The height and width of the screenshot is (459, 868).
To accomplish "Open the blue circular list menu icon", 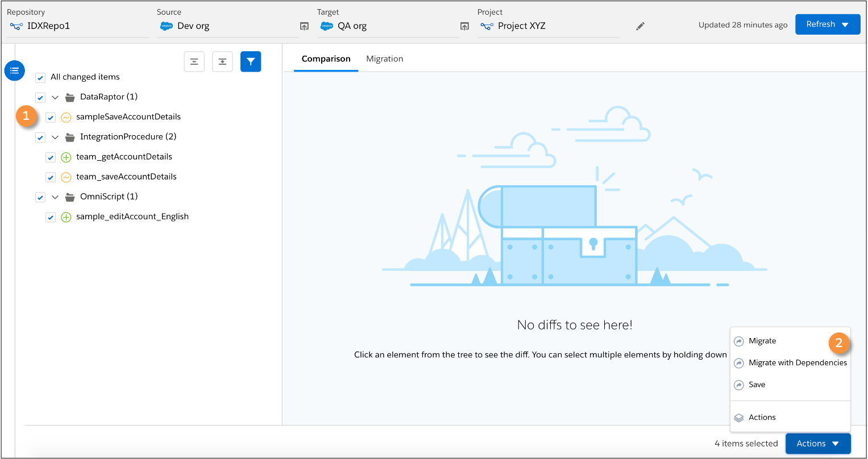I will (14, 70).
